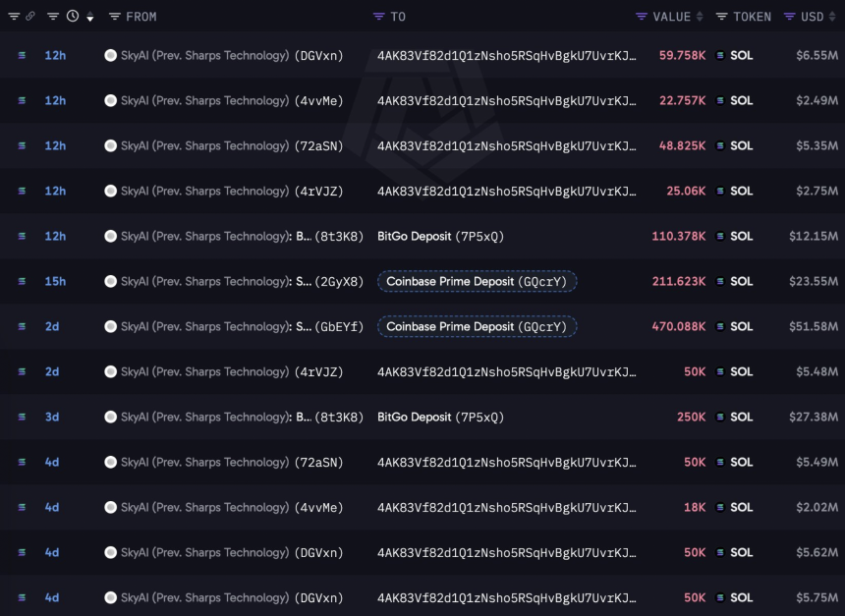This screenshot has width=845, height=616.
Task: Click the Solana chain icon in the $6.55M row
Action: pyautogui.click(x=22, y=56)
